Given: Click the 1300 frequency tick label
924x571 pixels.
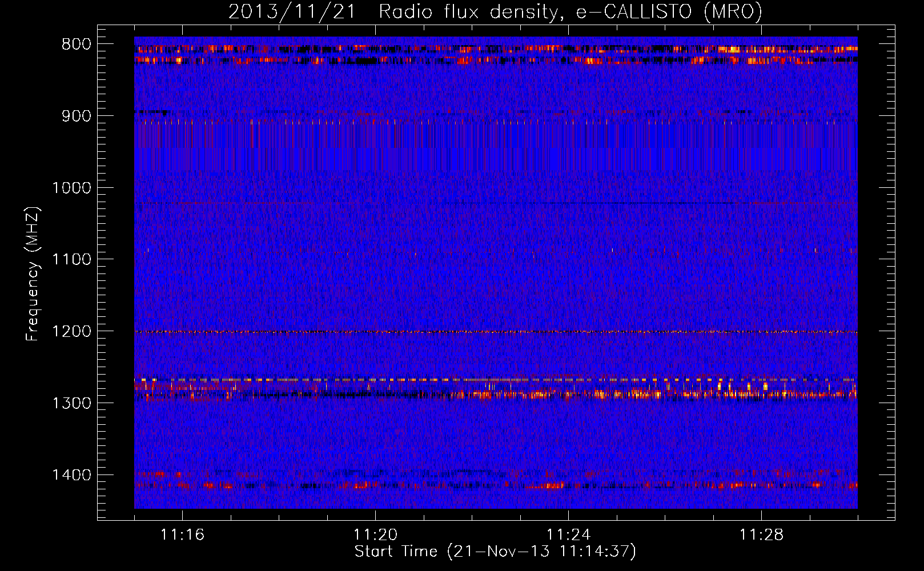Looking at the screenshot, I should pos(71,403).
